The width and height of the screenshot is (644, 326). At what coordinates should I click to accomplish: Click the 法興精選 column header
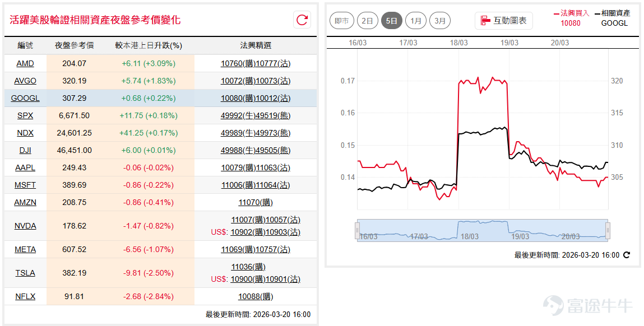pos(256,45)
